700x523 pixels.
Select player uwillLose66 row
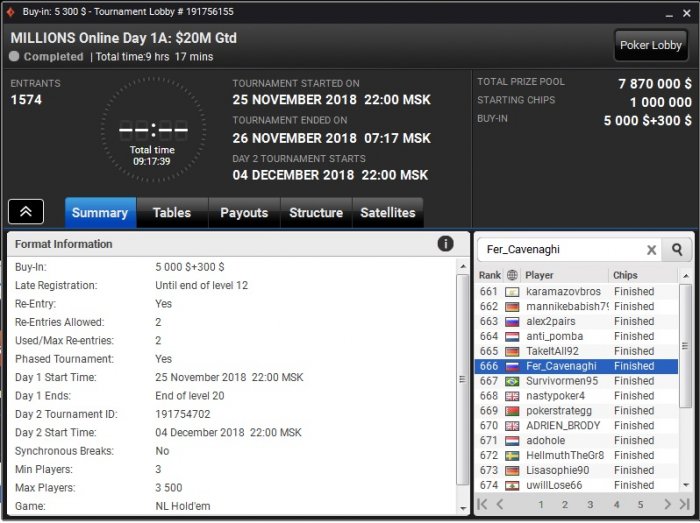pyautogui.click(x=577, y=485)
